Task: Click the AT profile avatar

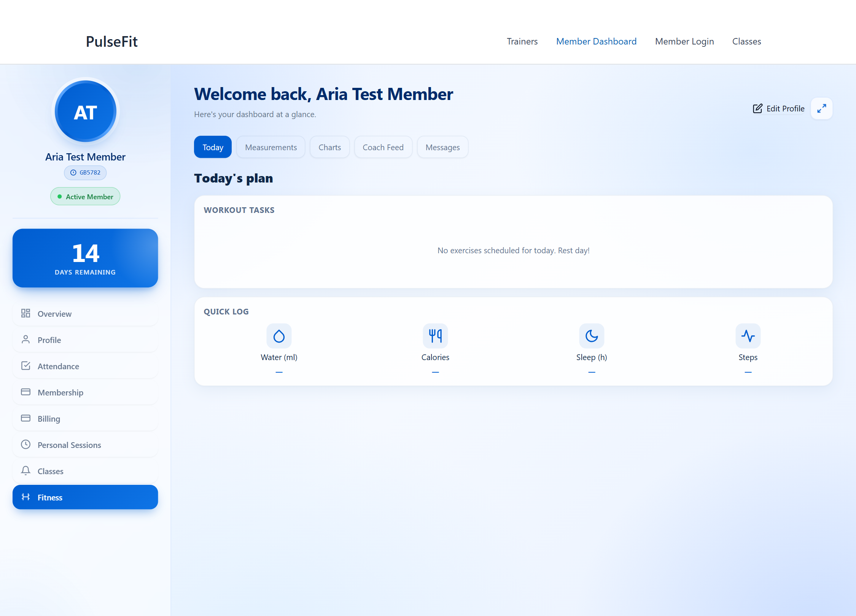Action: coord(86,112)
